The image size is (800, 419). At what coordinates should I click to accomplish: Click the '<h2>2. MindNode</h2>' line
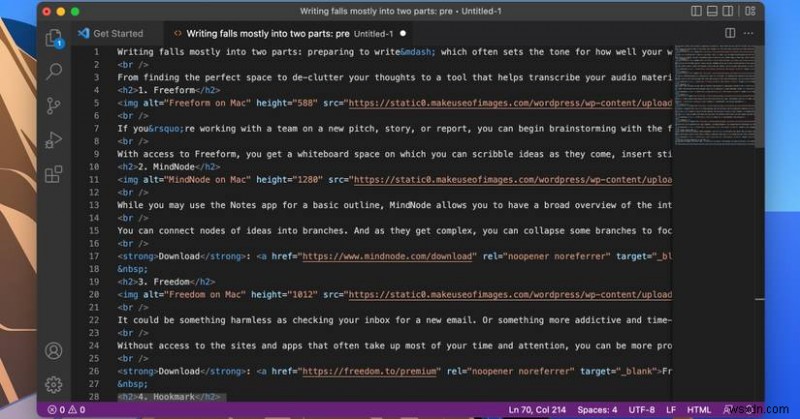pos(168,167)
